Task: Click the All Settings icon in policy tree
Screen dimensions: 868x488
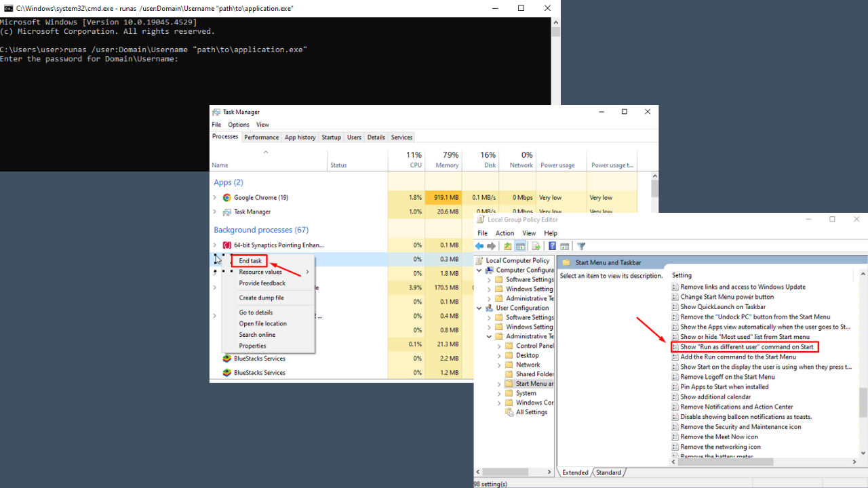Action: pyautogui.click(x=509, y=412)
